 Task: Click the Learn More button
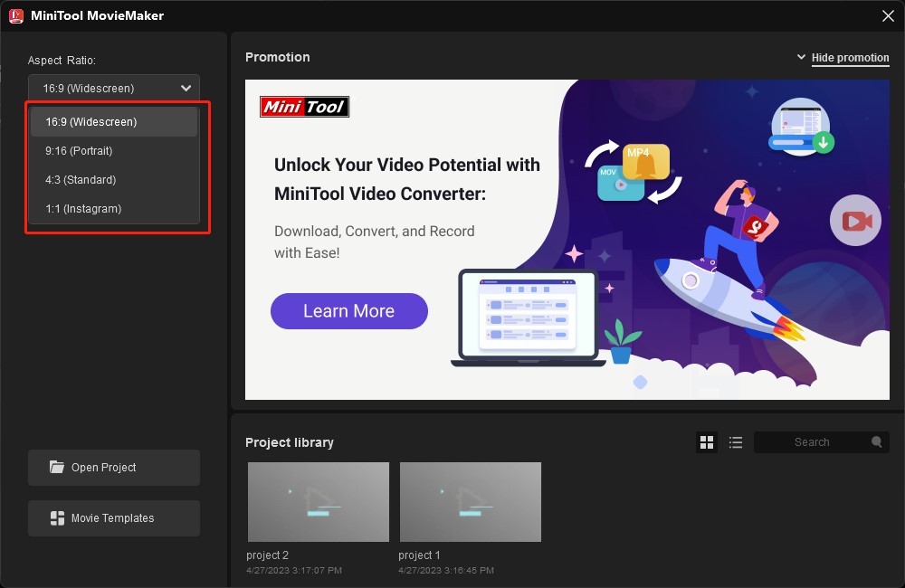348,311
